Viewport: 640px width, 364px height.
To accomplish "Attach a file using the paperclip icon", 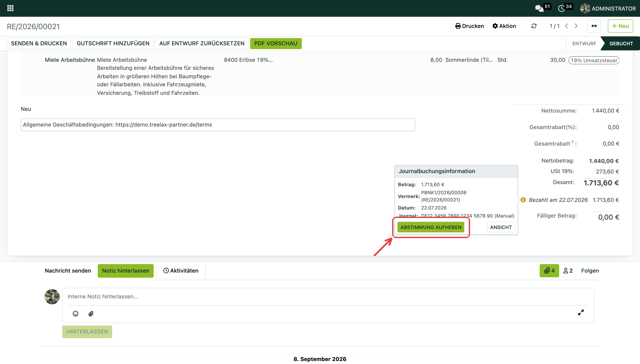I will pyautogui.click(x=91, y=313).
